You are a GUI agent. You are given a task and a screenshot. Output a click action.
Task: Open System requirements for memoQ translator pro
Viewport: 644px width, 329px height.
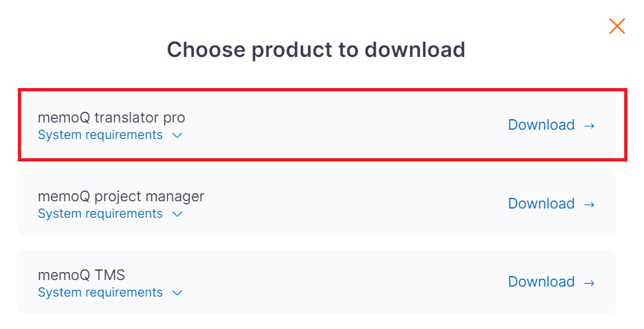click(x=100, y=135)
